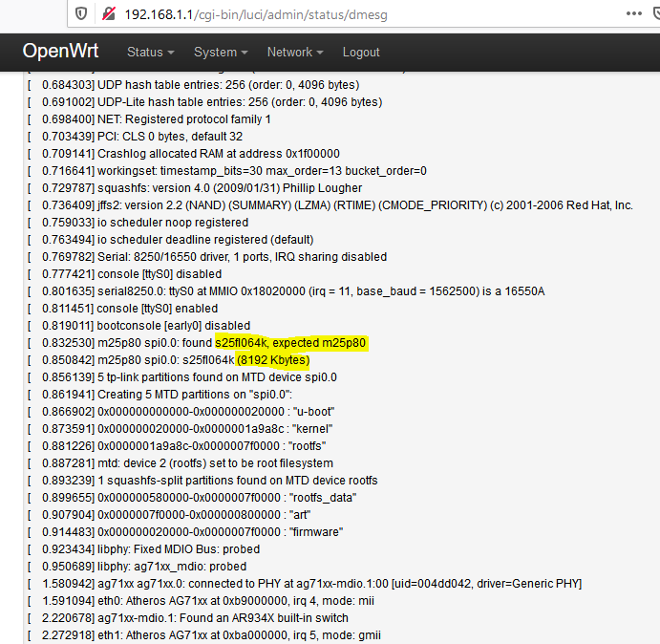Image resolution: width=660 pixels, height=644 pixels.
Task: Click the 'io scheduler deadline registered' line
Action: click(171, 240)
